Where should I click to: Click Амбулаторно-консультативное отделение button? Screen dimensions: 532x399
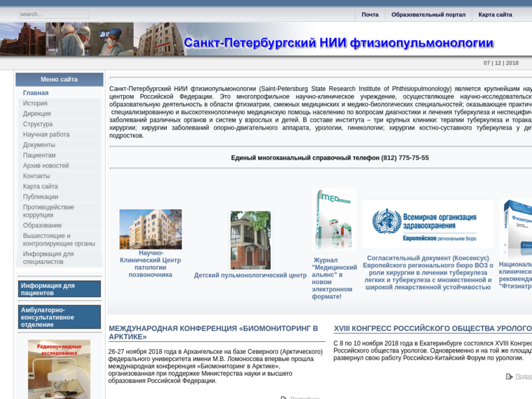(59, 317)
